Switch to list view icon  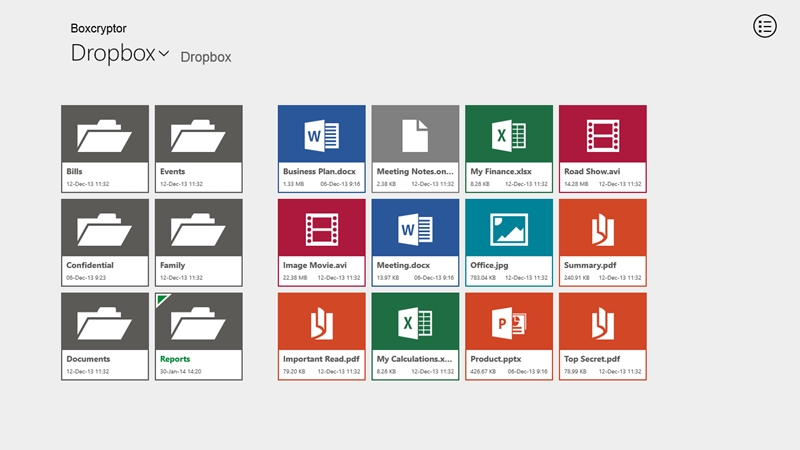tap(765, 26)
